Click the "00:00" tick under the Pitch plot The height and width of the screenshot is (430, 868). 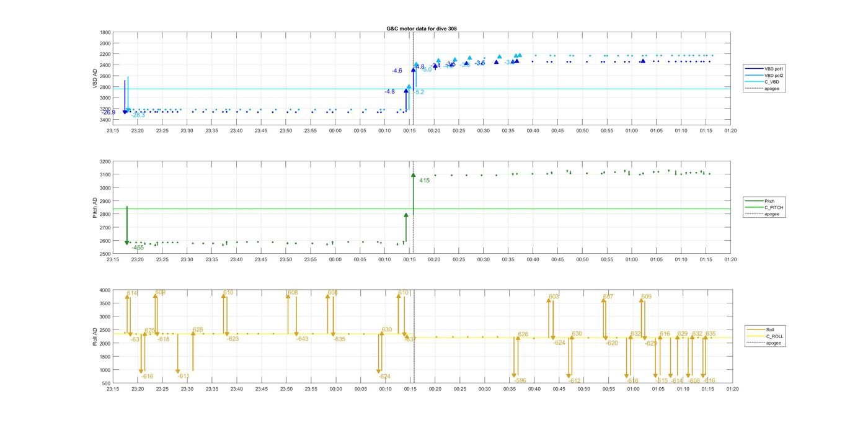[335, 260]
